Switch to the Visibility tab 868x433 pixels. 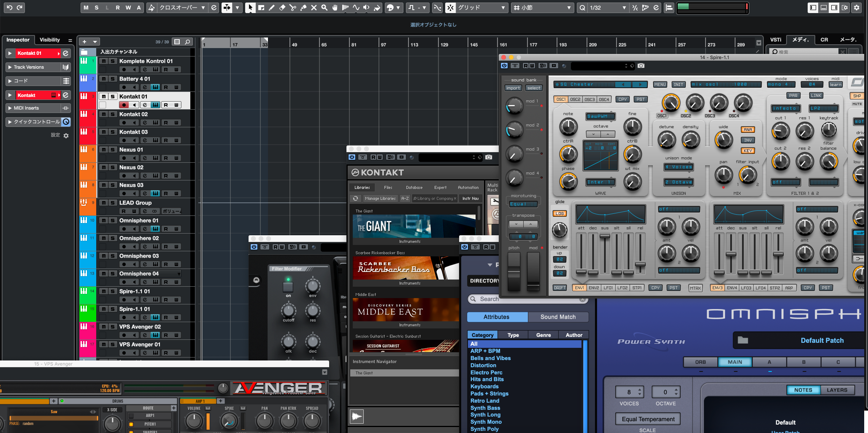[50, 40]
